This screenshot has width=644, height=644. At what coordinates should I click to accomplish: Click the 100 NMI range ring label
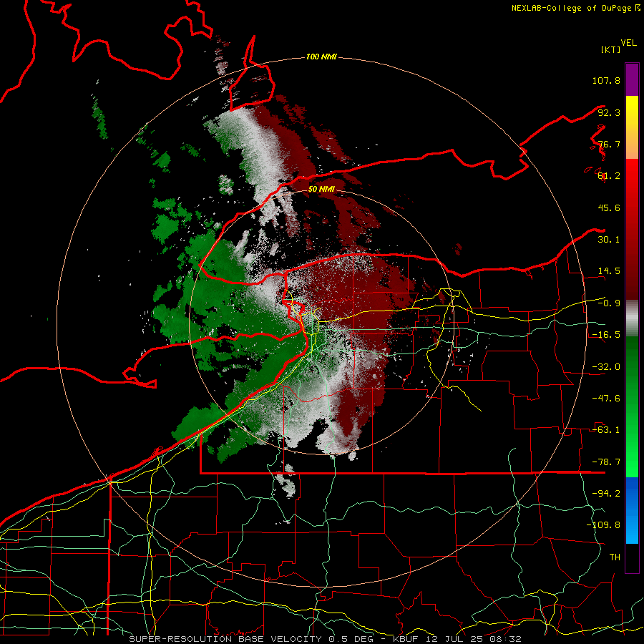(x=321, y=57)
